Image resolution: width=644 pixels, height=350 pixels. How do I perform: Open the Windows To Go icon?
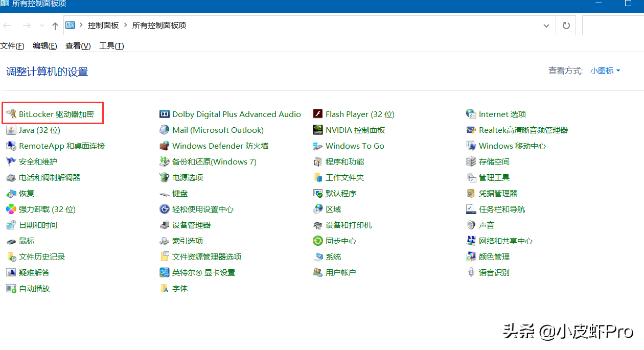coord(318,146)
